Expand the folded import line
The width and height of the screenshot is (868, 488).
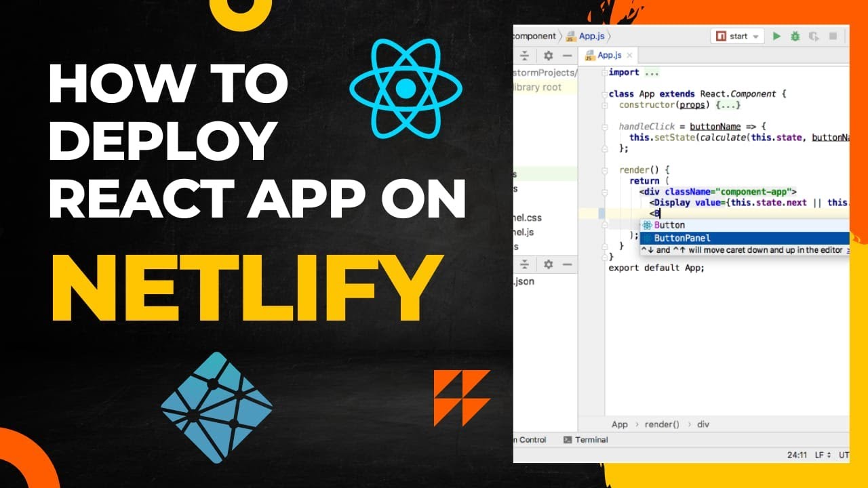[604, 73]
